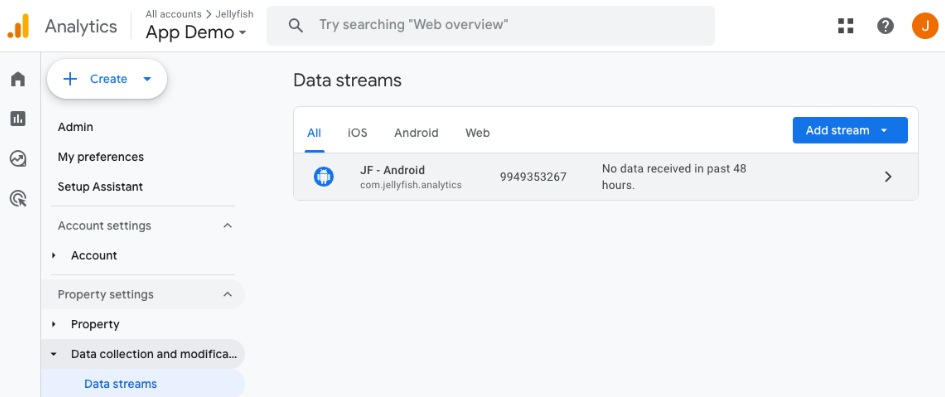Click the Google Analytics logo
Screen dimensions: 945x397
coord(18,26)
